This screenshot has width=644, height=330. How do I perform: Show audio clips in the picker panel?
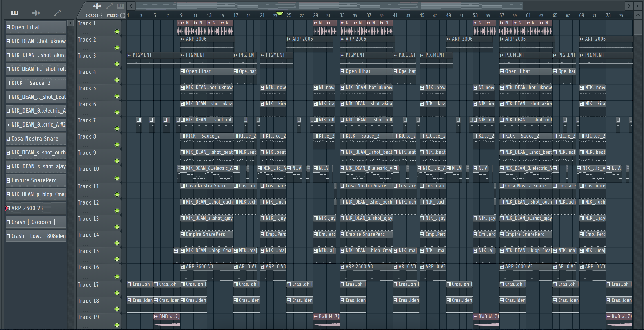[36, 13]
